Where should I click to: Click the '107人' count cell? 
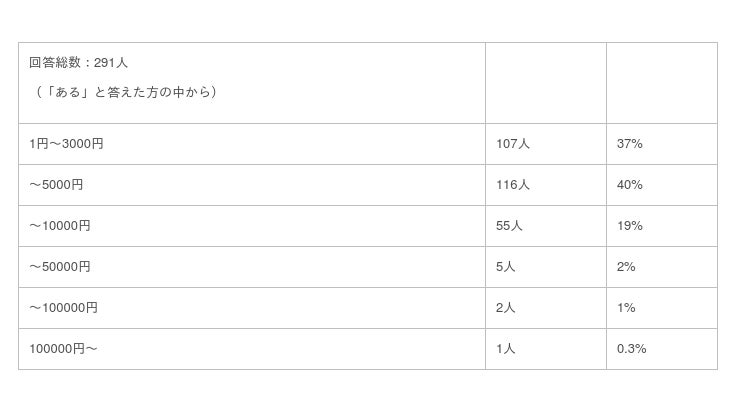click(x=512, y=144)
